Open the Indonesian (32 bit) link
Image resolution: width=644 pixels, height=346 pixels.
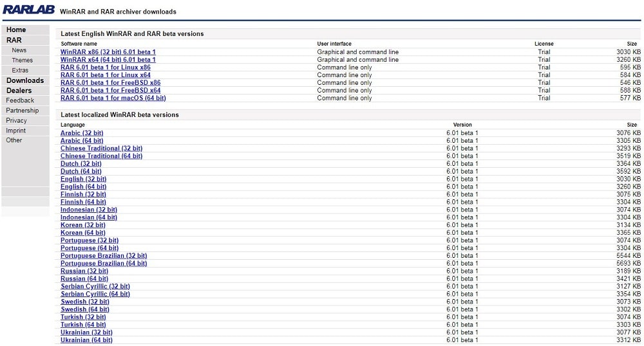click(89, 210)
